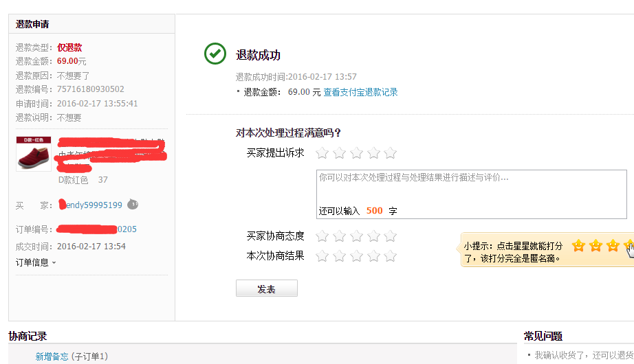Click the red shoe product thumbnail
This screenshot has width=634, height=364.
(x=34, y=153)
